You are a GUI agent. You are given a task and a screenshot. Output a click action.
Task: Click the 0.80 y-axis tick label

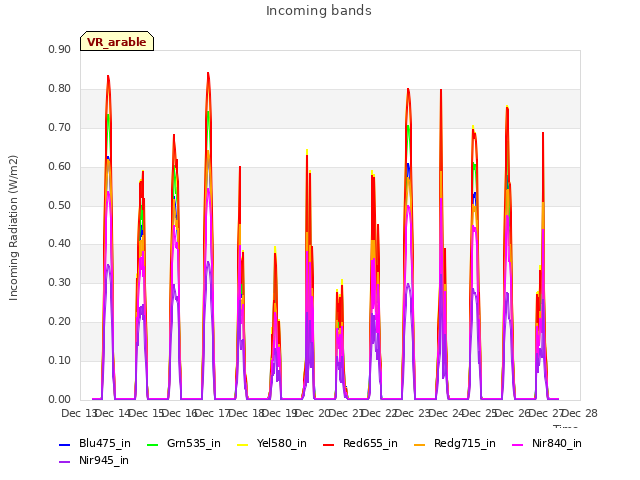(60, 89)
